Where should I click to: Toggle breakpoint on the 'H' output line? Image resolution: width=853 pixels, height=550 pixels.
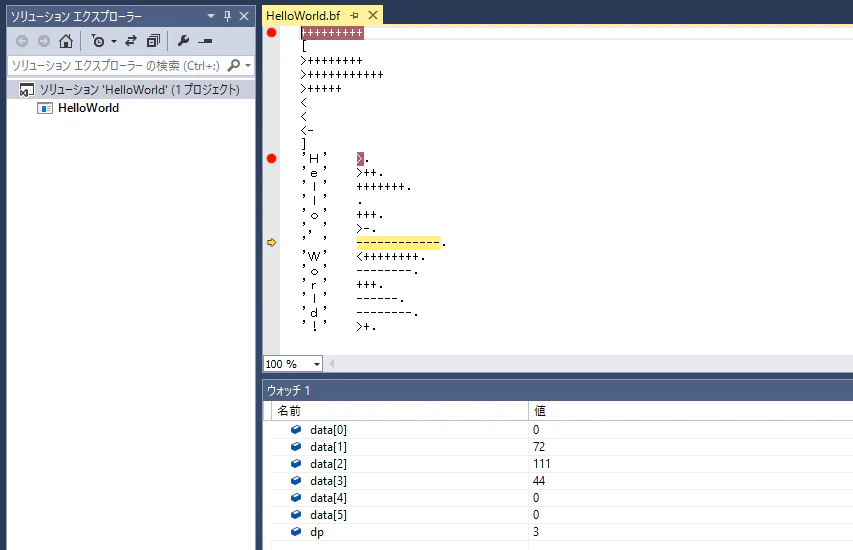coord(271,158)
